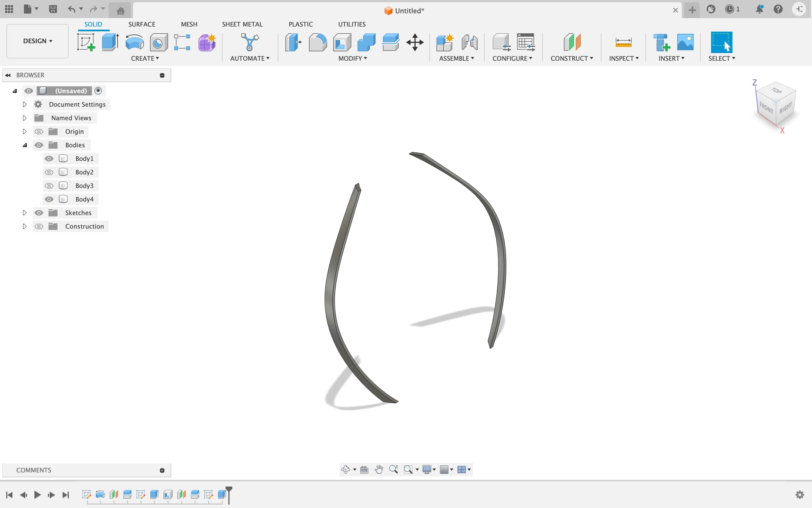The image size is (812, 508).
Task: Switch to the SHEET METAL tab
Action: click(x=242, y=24)
